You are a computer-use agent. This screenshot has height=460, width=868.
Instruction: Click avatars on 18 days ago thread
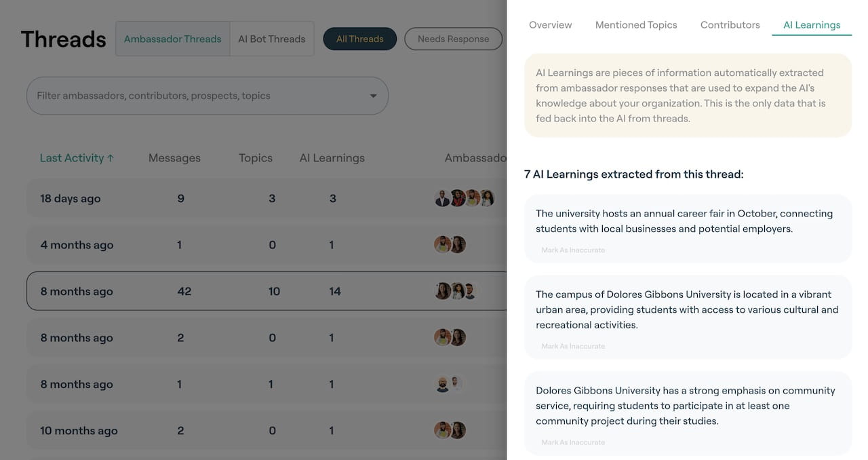pos(465,198)
